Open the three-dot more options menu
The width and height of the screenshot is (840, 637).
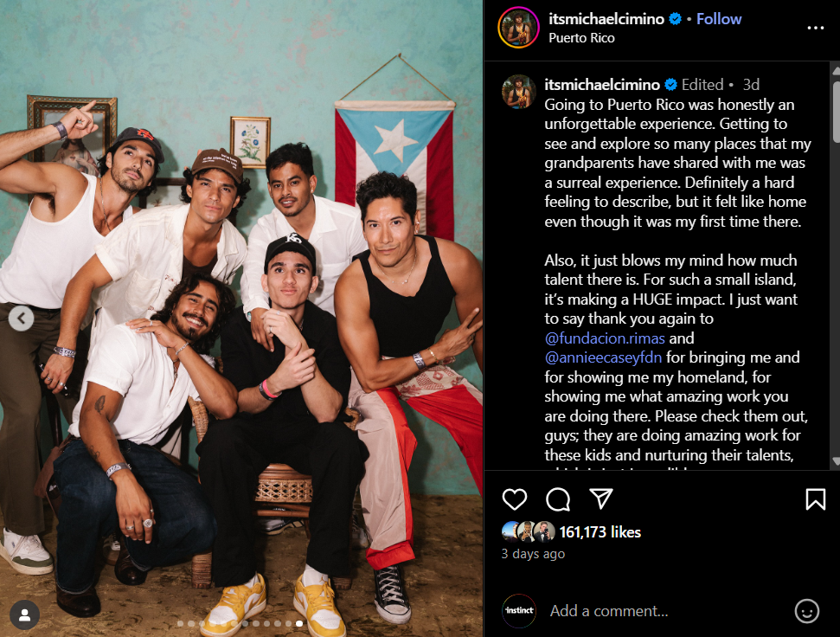(x=816, y=28)
